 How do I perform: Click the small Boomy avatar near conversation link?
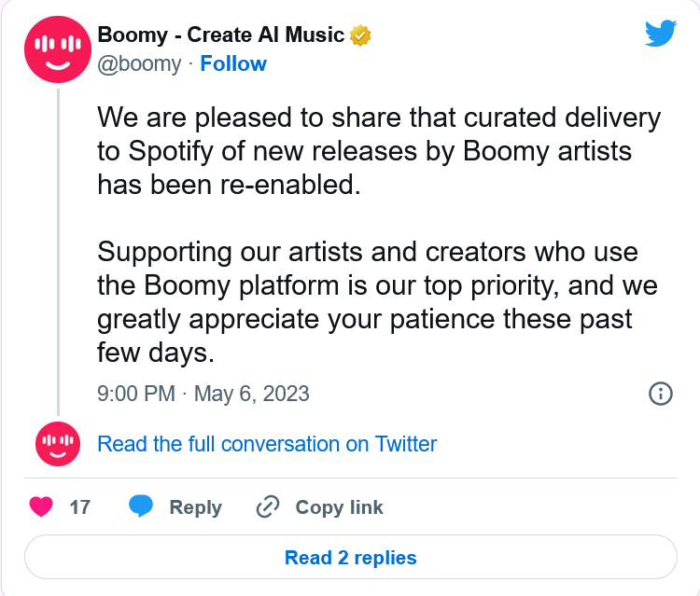click(58, 444)
